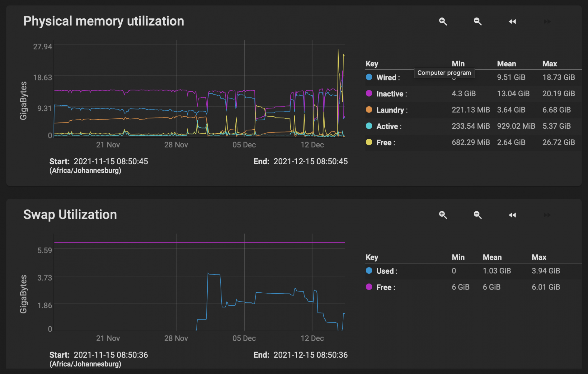Zoom in on Swap Utilization chart

(443, 215)
